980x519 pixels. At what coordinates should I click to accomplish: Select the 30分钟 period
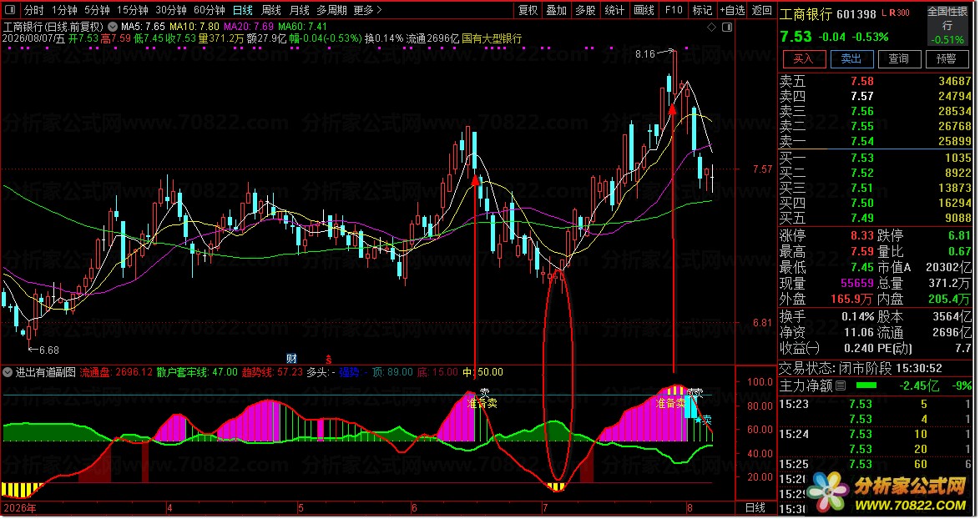coord(171,10)
